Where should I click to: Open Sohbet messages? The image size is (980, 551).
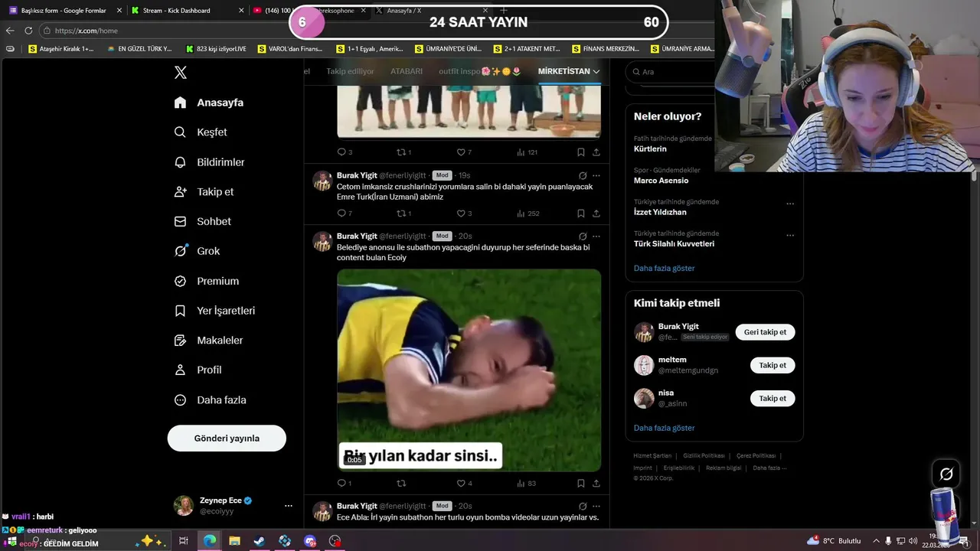pos(203,221)
